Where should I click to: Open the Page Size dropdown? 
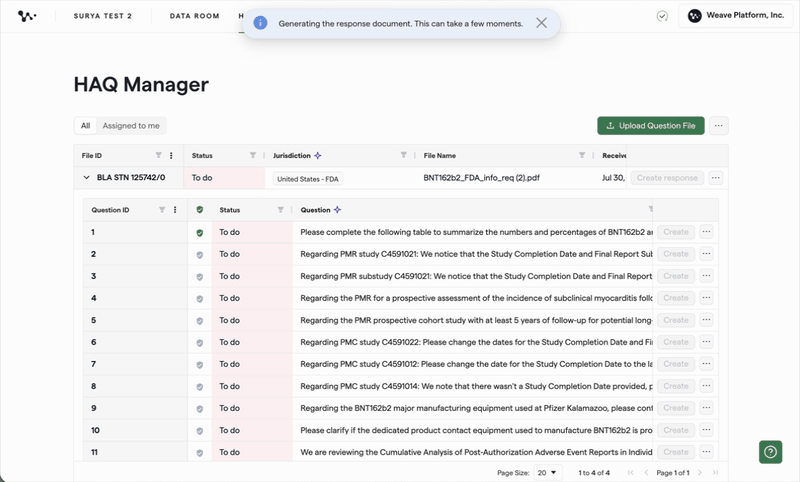click(548, 472)
